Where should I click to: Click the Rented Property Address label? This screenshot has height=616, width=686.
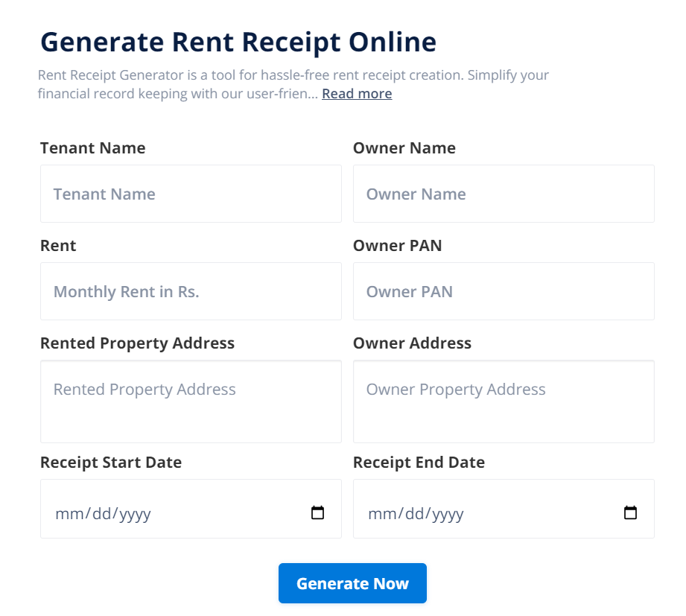[x=137, y=343]
